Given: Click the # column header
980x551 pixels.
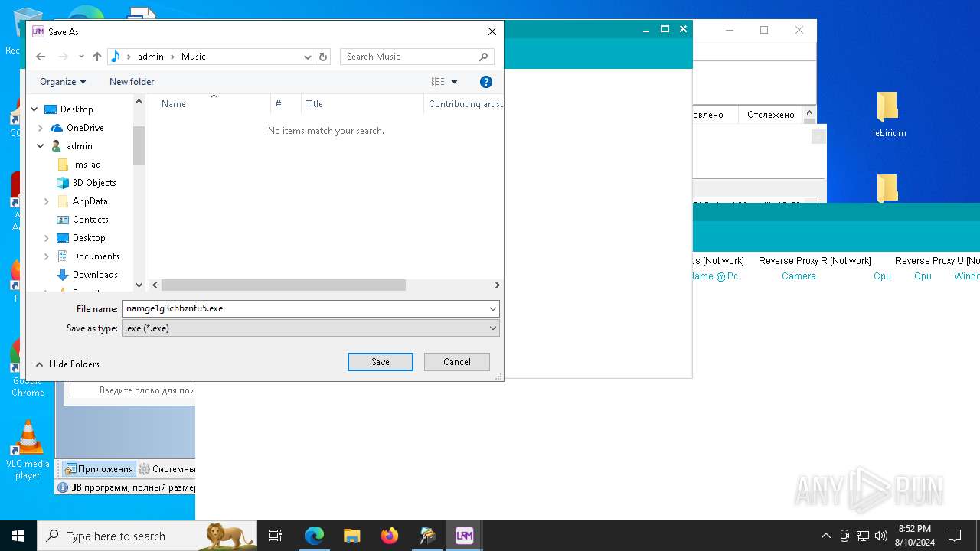Looking at the screenshot, I should 286,104.
